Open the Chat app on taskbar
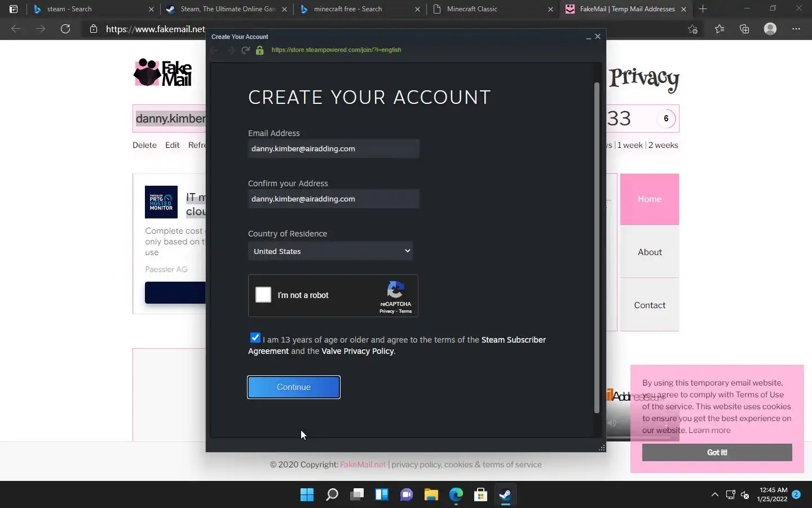This screenshot has height=508, width=812. pos(406,495)
